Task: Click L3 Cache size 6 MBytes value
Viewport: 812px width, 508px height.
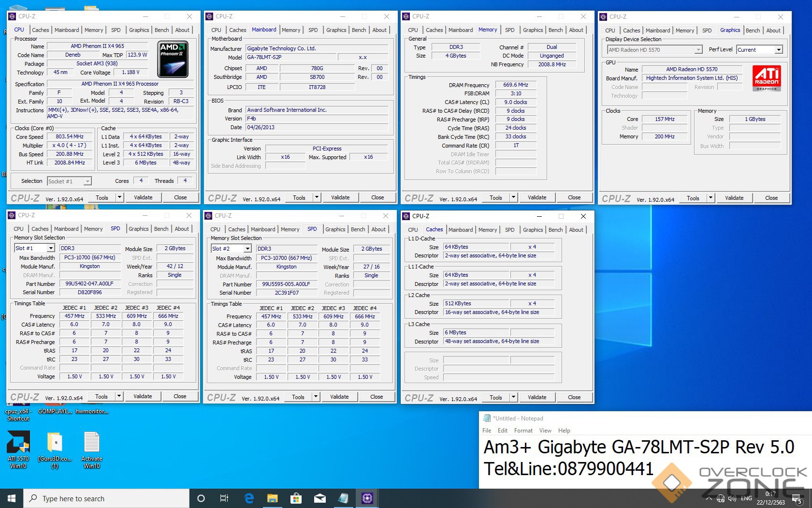Action: (x=476, y=332)
